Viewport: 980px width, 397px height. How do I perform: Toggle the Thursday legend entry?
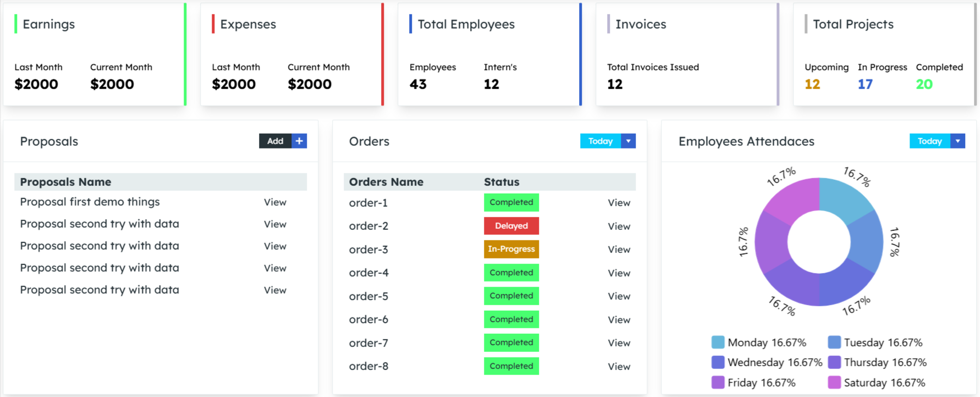coord(878,362)
